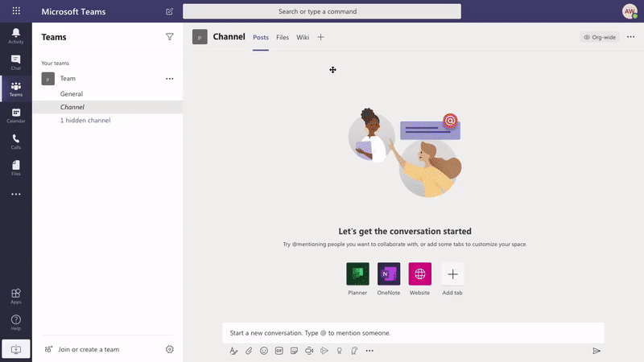This screenshot has width=644, height=362.
Task: Select the channel named Channel
Action: click(x=108, y=107)
